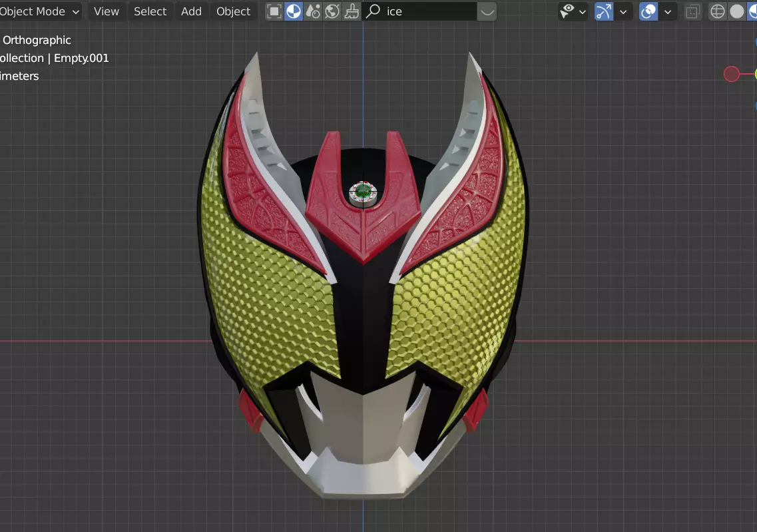The image size is (757, 532).
Task: Open the dropdown right of the search field
Action: [487, 11]
